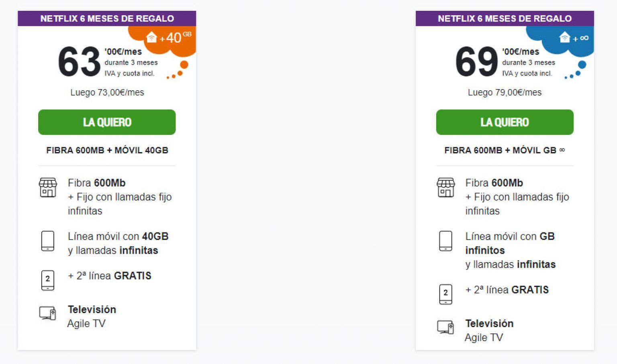
Task: Click the store icon in the 69€ plan
Action: 446,187
